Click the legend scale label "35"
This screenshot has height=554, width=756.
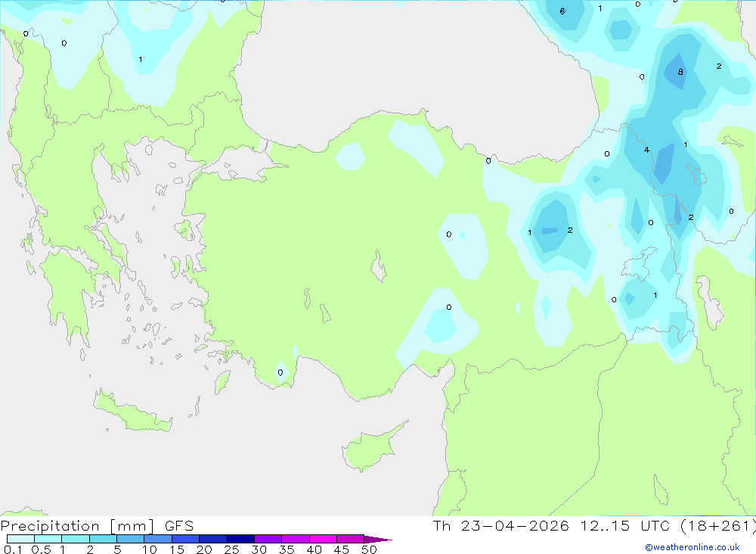(287, 549)
